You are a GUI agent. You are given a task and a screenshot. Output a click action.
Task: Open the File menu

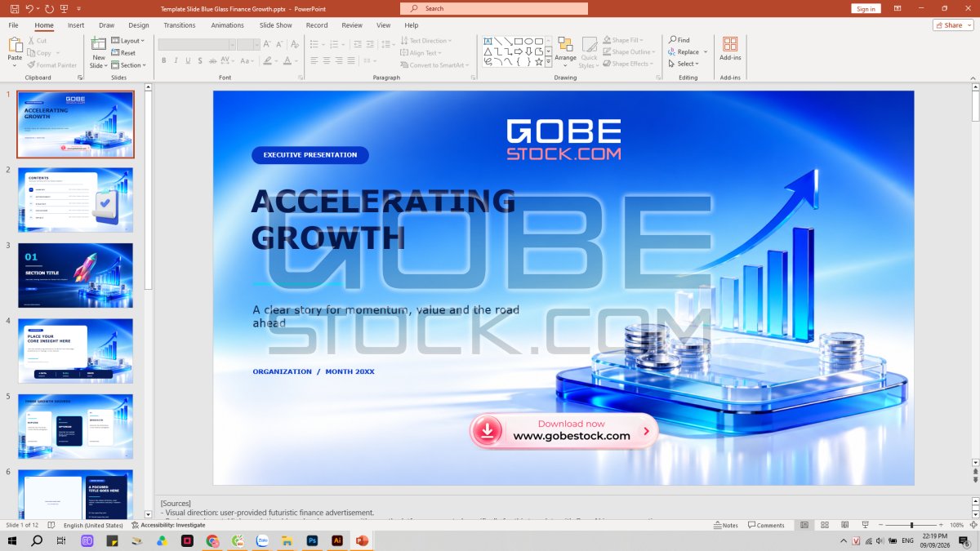pyautogui.click(x=13, y=25)
